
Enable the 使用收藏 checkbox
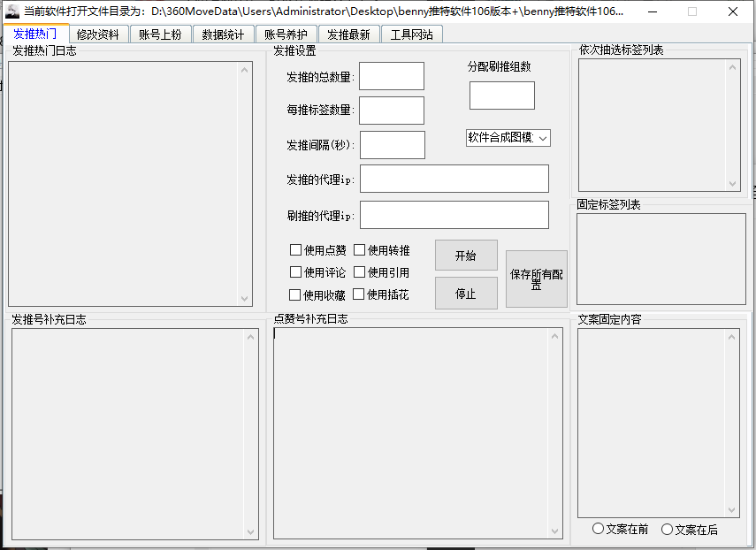coord(295,294)
